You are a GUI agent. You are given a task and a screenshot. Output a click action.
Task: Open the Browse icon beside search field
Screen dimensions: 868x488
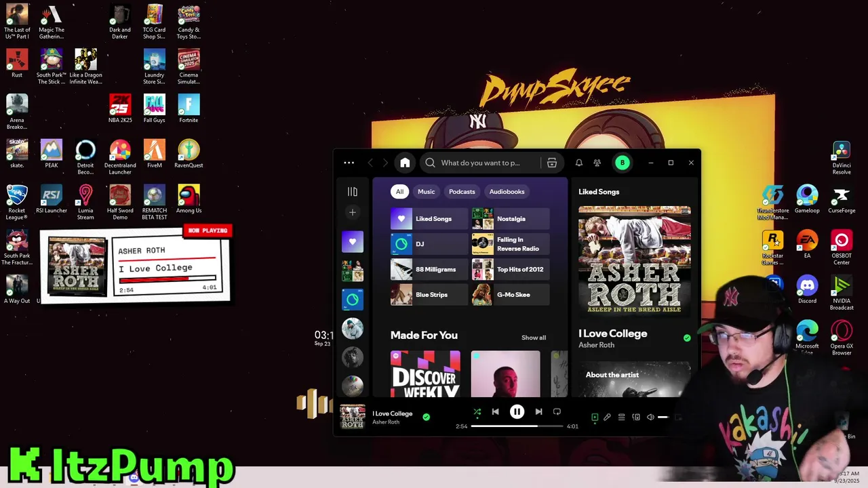pyautogui.click(x=552, y=163)
